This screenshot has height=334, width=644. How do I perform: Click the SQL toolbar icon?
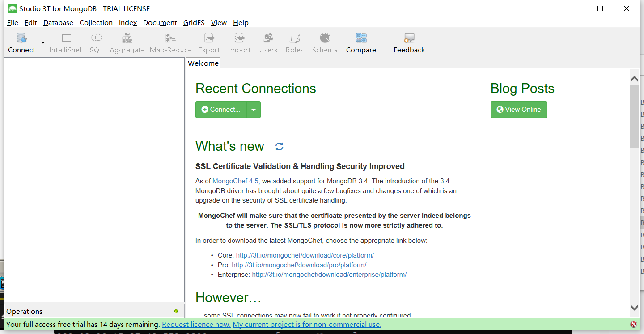coord(96,43)
